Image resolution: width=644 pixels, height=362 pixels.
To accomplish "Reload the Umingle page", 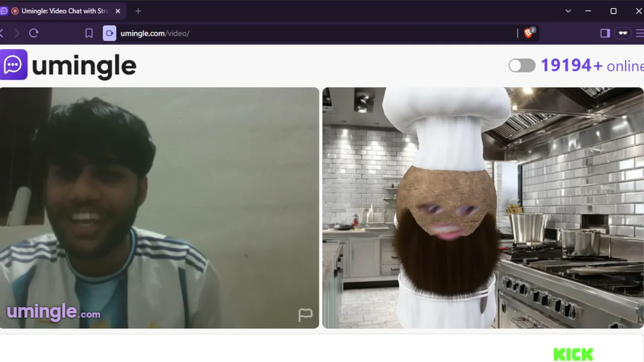I will (34, 33).
